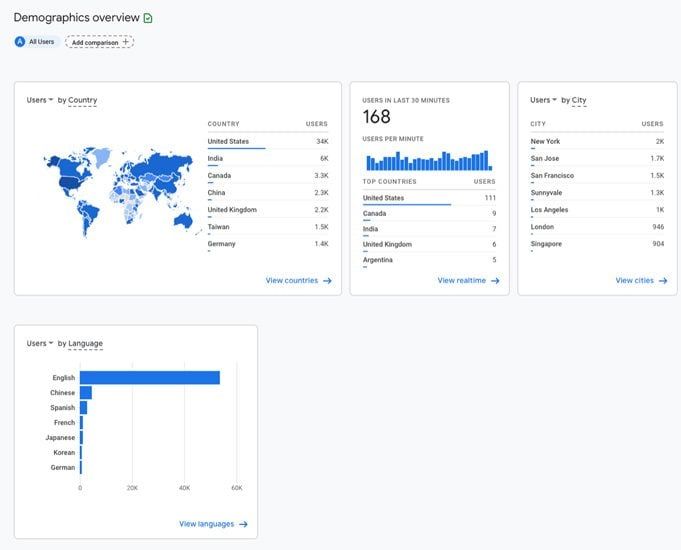Image resolution: width=681 pixels, height=550 pixels.
Task: Click the Korean language label
Action: pyautogui.click(x=64, y=453)
